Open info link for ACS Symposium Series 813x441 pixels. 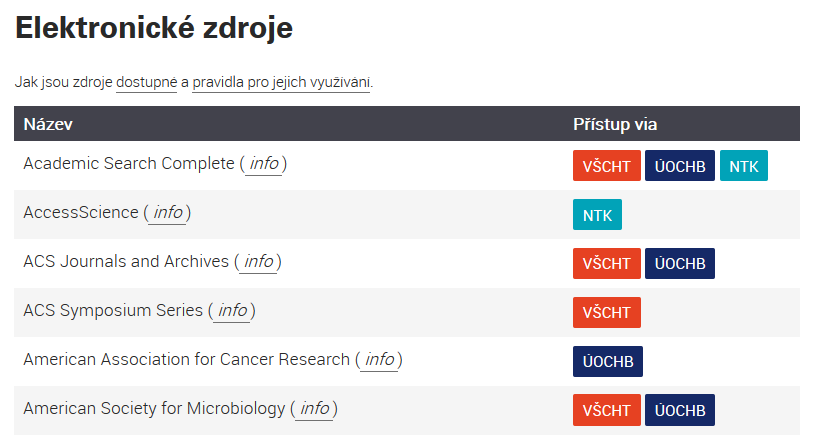pos(232,310)
